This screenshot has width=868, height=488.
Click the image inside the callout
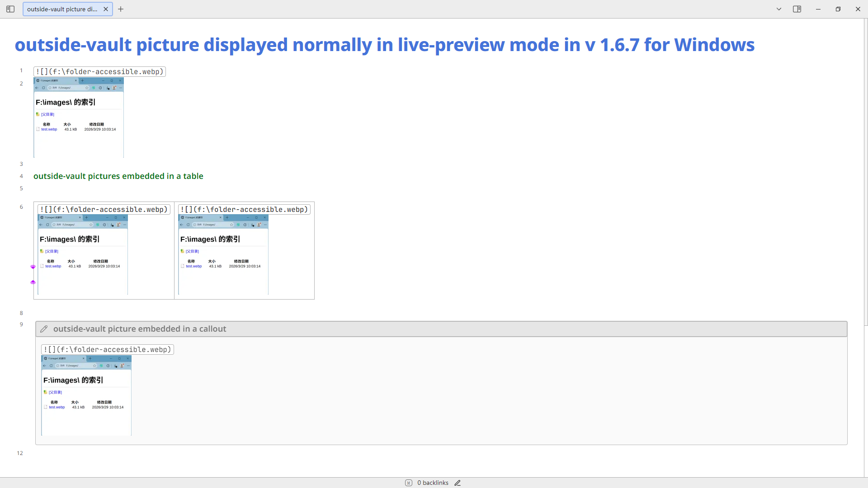coord(86,396)
